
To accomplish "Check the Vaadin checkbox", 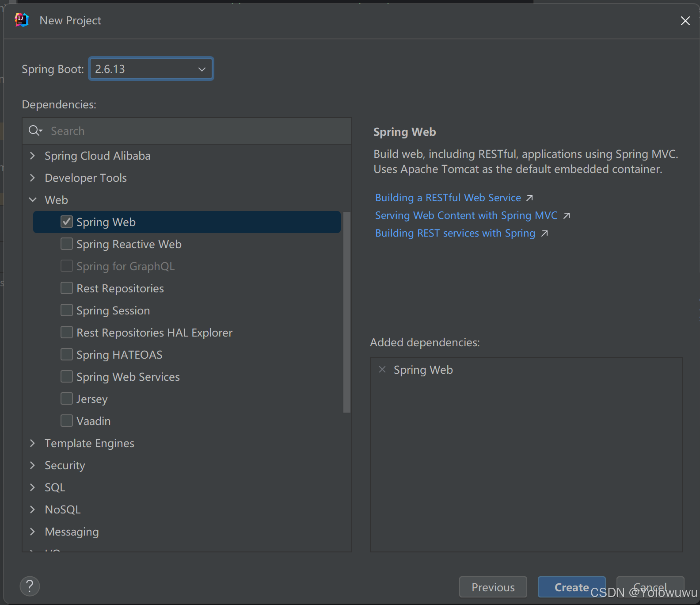I will (67, 421).
